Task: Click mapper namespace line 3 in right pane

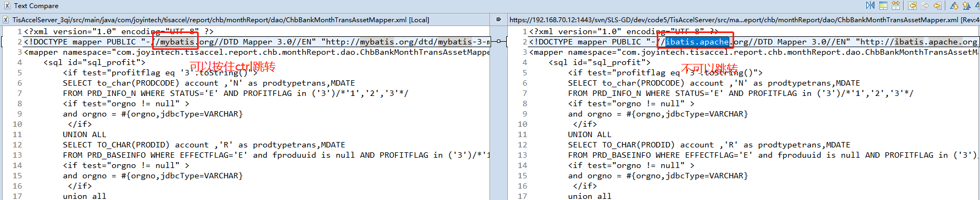Action: [x=754, y=52]
